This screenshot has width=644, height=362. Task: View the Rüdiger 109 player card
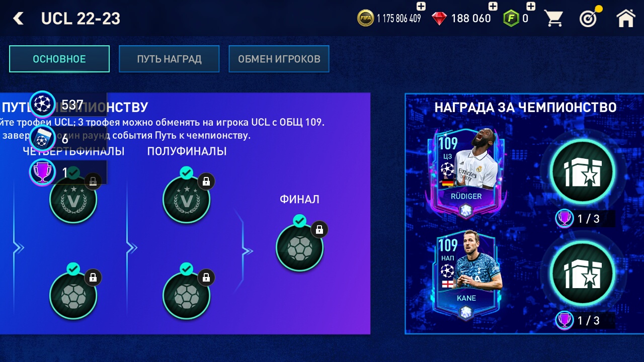[x=466, y=172]
